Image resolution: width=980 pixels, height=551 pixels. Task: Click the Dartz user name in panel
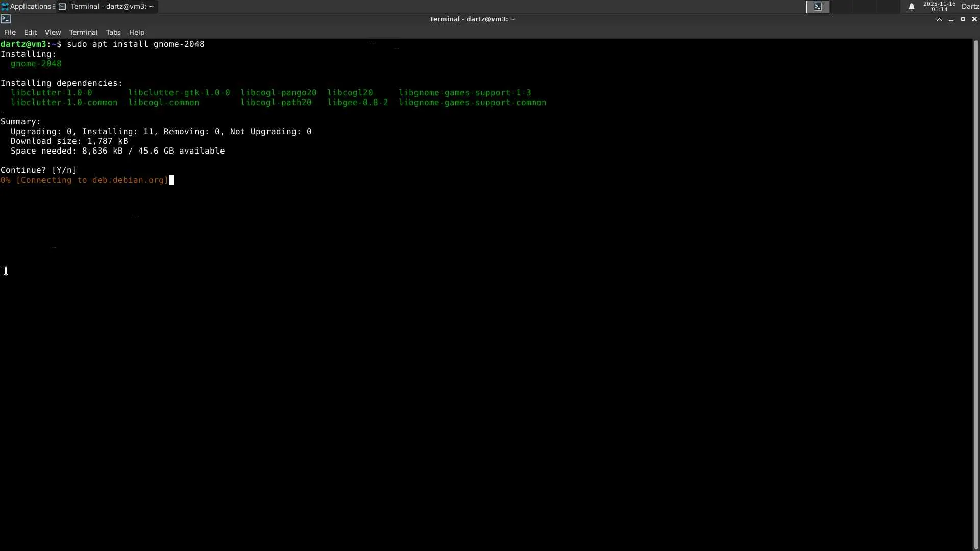point(970,7)
